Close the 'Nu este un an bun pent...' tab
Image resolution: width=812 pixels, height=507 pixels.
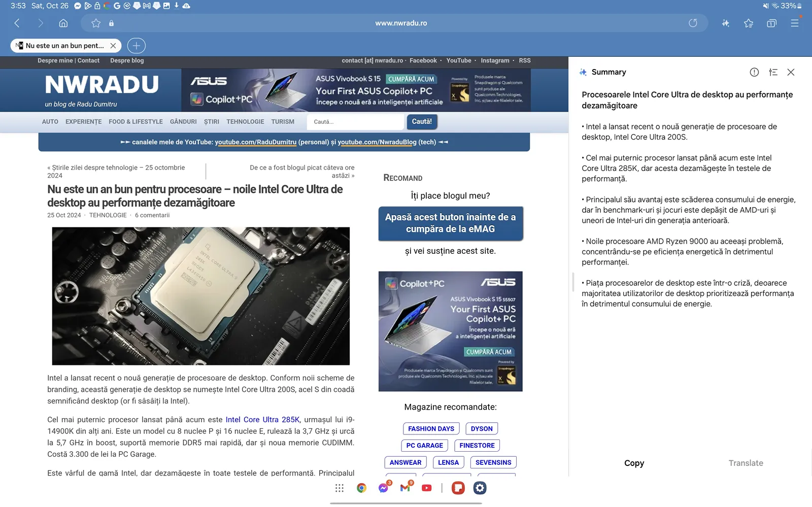pos(113,46)
